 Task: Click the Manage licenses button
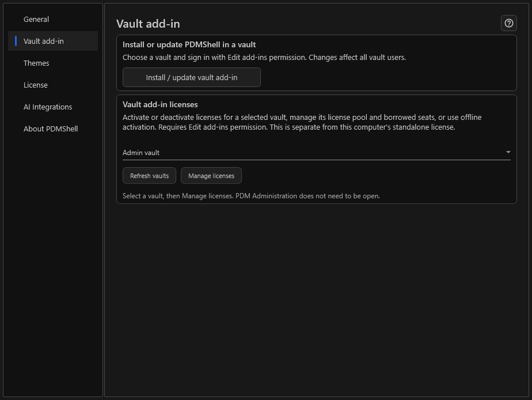211,176
